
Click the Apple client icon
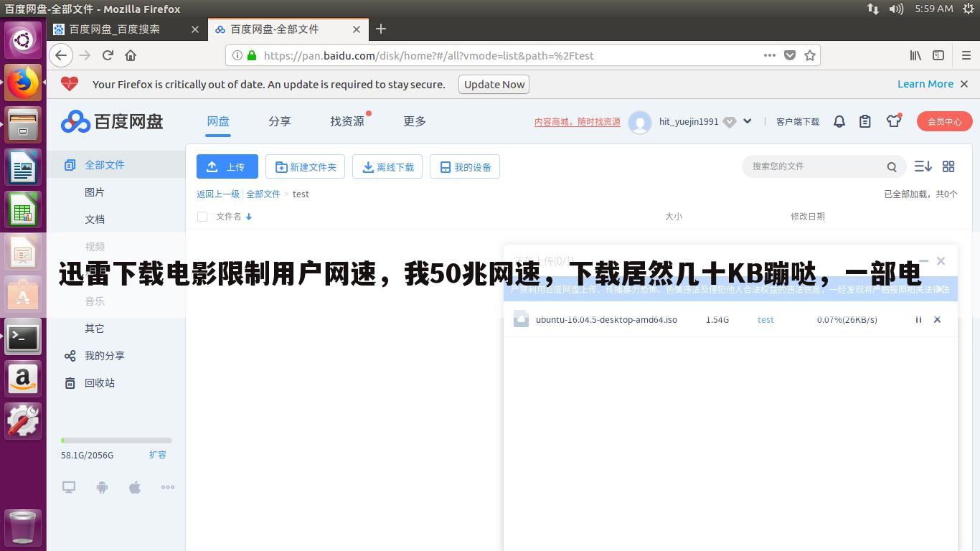[x=135, y=487]
